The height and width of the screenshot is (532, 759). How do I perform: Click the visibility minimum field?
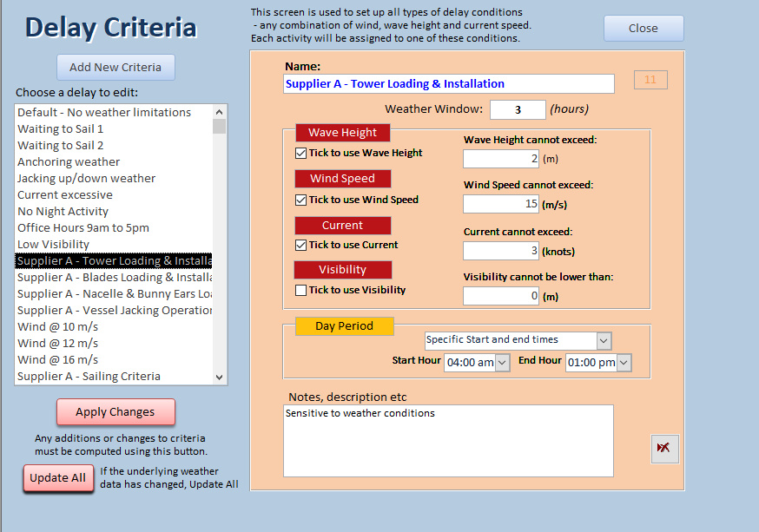click(x=501, y=296)
